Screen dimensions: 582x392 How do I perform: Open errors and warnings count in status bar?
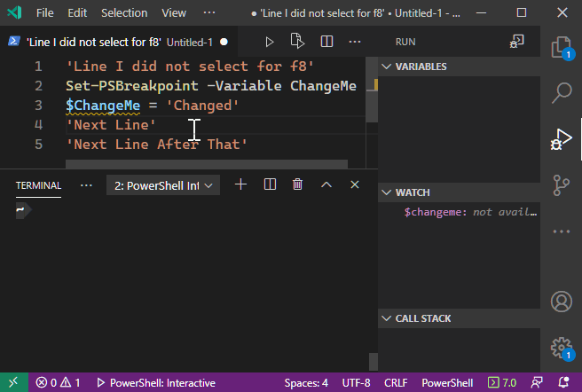(58, 383)
